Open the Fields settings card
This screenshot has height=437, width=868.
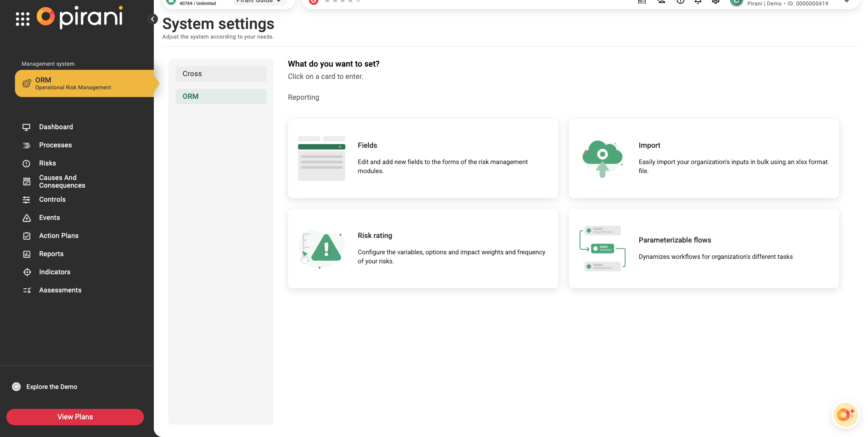click(422, 158)
